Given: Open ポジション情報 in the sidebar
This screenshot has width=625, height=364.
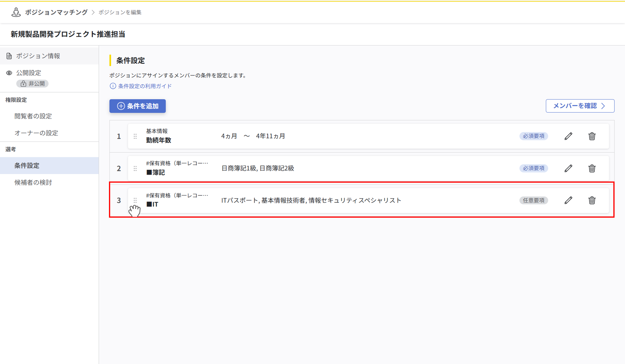Looking at the screenshot, I should [49, 56].
